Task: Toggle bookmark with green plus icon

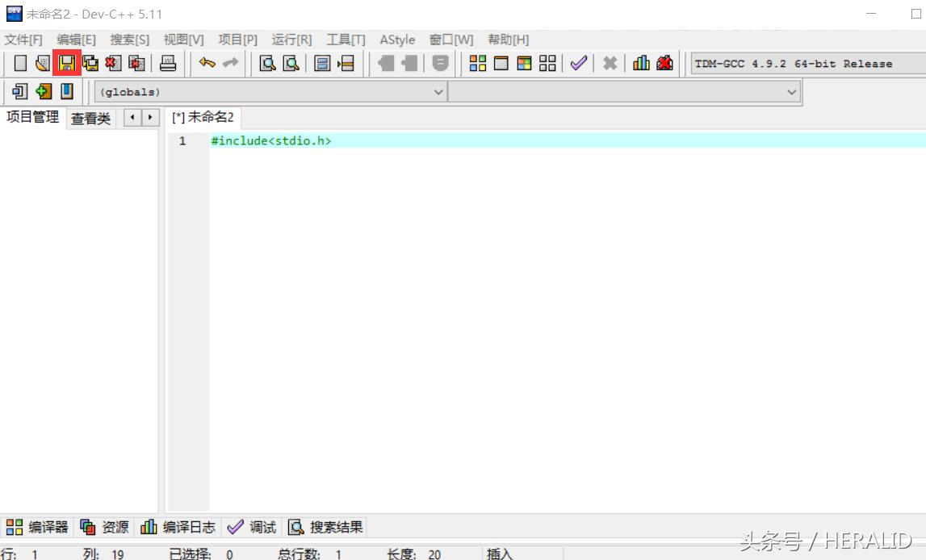Action: tap(43, 91)
